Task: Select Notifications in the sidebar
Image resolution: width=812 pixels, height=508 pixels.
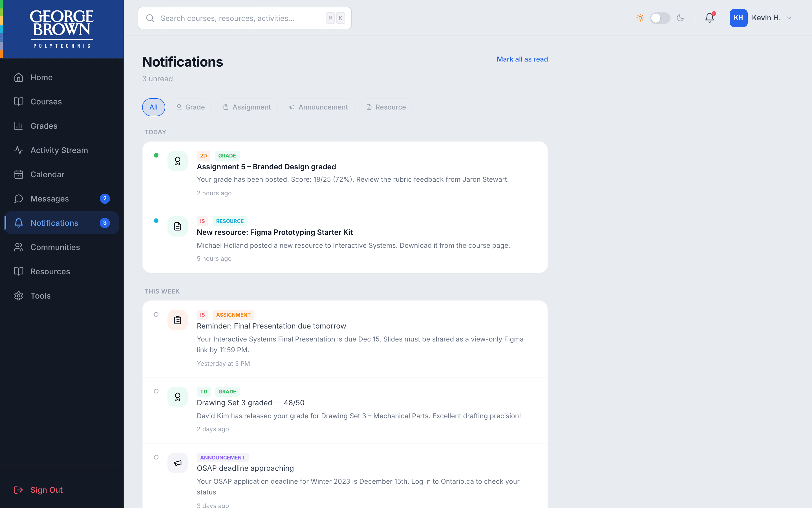Action: click(x=62, y=223)
